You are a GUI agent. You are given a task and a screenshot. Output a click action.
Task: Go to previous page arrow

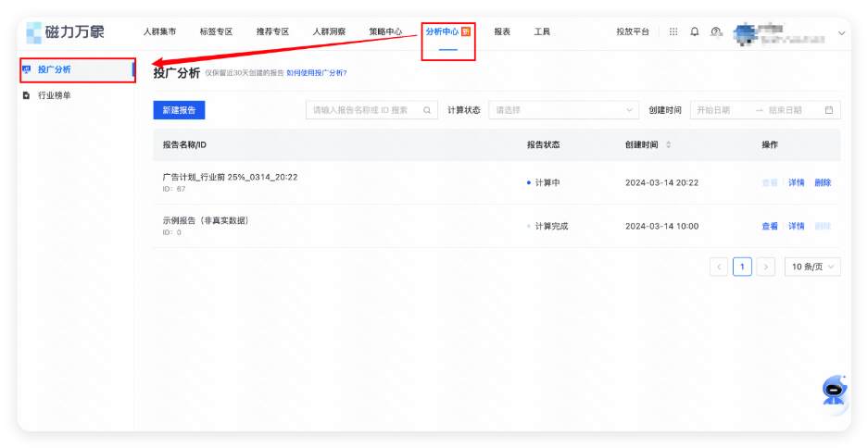point(719,267)
